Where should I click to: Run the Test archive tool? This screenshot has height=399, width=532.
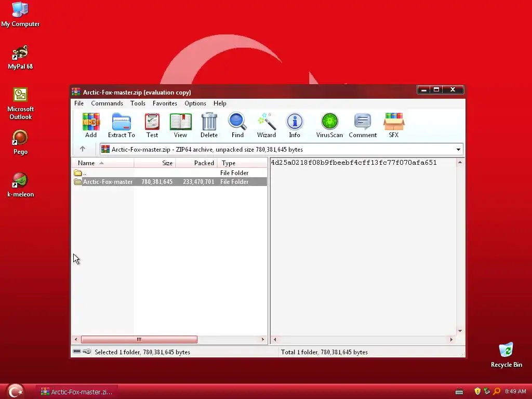pyautogui.click(x=152, y=125)
